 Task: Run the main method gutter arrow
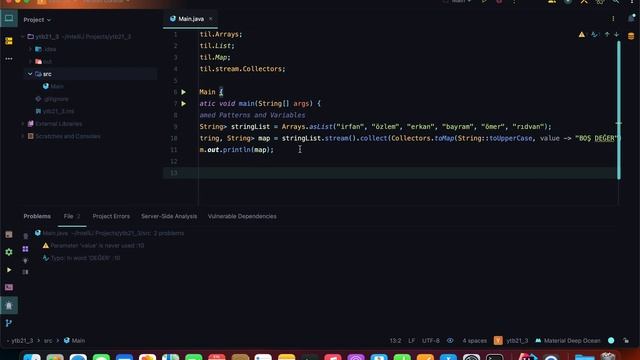point(184,104)
